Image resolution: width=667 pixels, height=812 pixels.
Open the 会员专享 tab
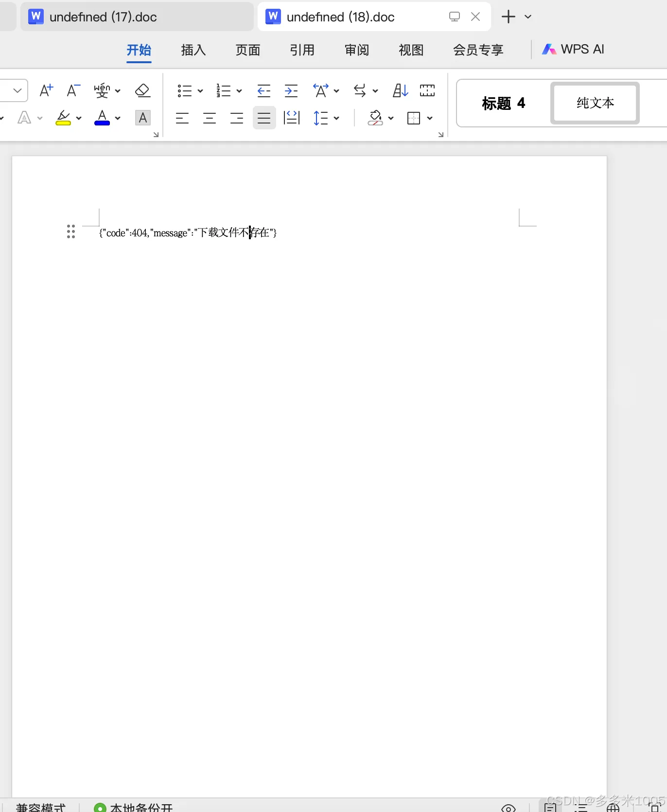click(478, 50)
